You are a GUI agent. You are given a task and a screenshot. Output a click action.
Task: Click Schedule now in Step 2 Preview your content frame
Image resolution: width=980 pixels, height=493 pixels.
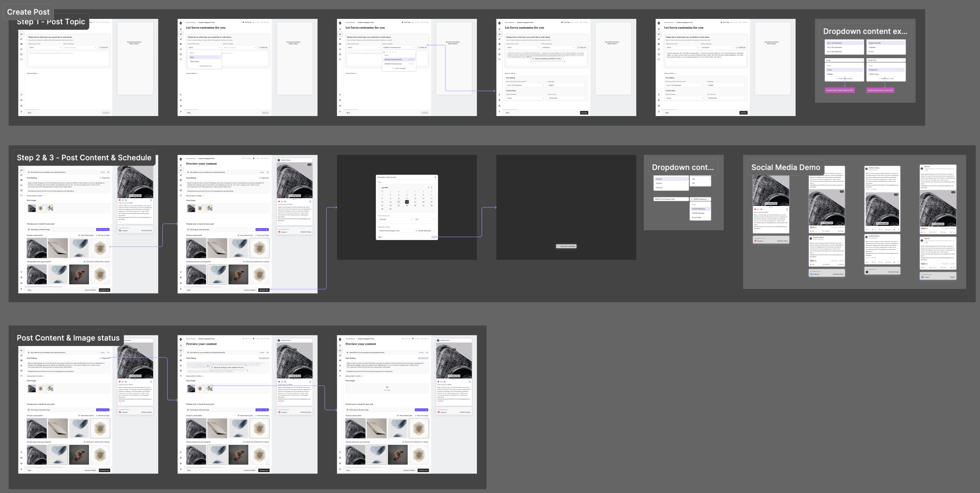tap(264, 290)
